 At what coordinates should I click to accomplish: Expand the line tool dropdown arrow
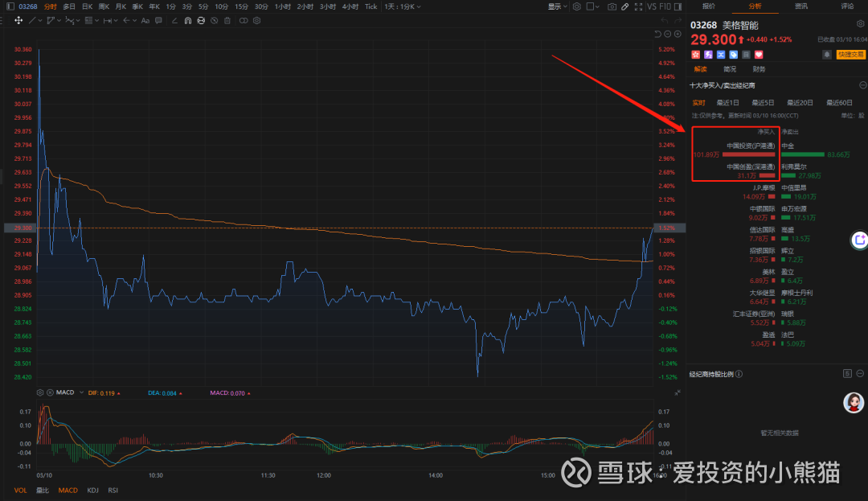click(x=40, y=20)
